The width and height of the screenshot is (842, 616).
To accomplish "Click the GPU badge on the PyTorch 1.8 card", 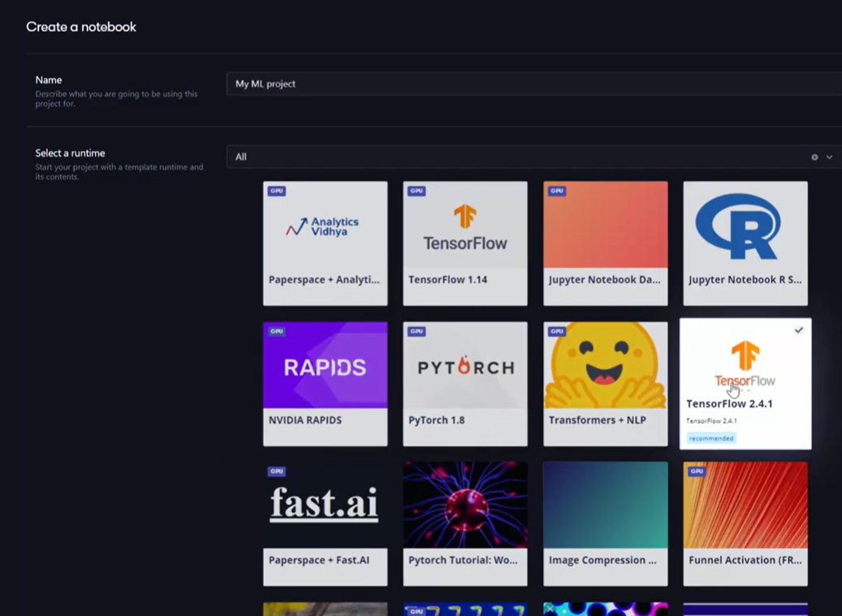I will point(417,331).
